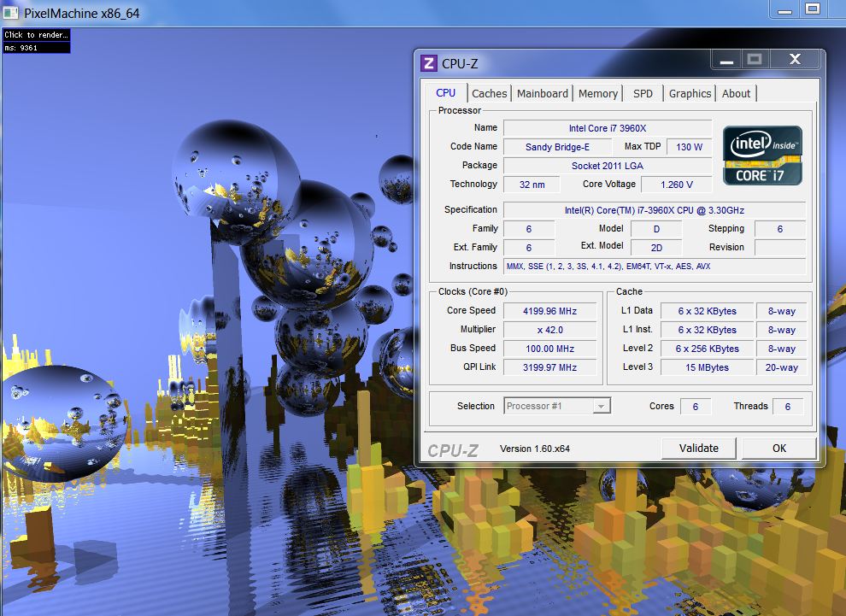
Task: Maximize the PixelMachine window
Action: (x=813, y=9)
